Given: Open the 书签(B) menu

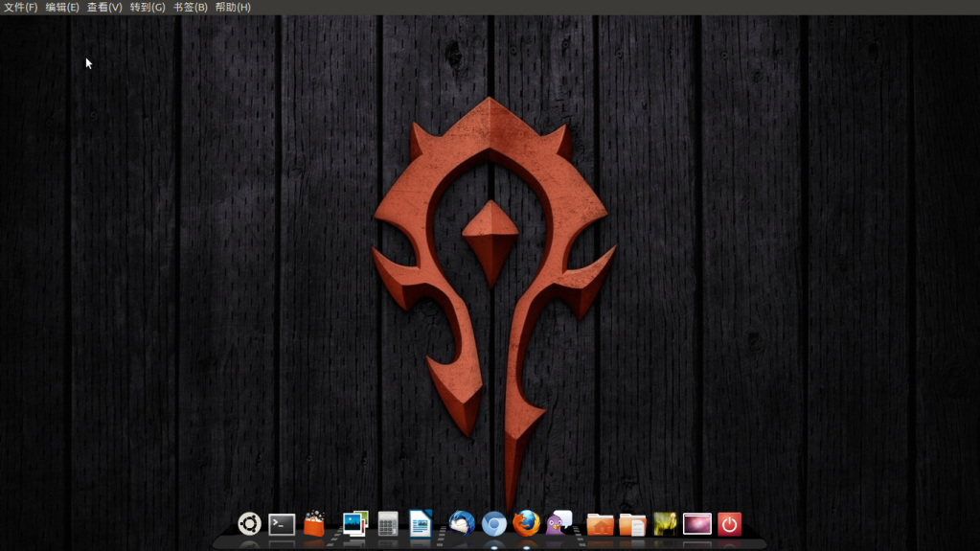Looking at the screenshot, I should (x=190, y=7).
